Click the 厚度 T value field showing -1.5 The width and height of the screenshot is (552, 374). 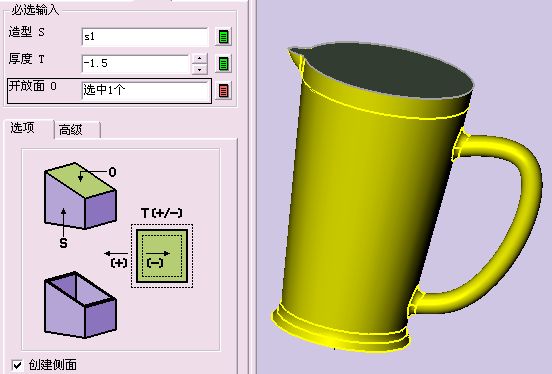[x=136, y=64]
